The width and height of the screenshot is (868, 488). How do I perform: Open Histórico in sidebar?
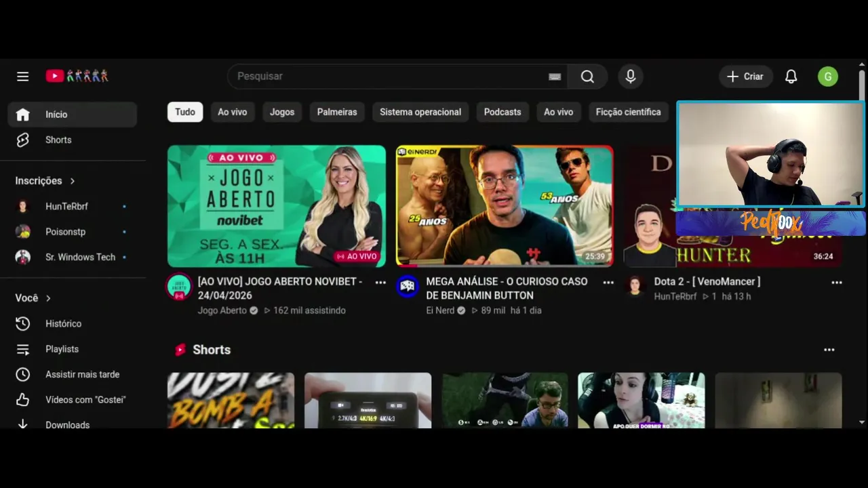coord(73,323)
